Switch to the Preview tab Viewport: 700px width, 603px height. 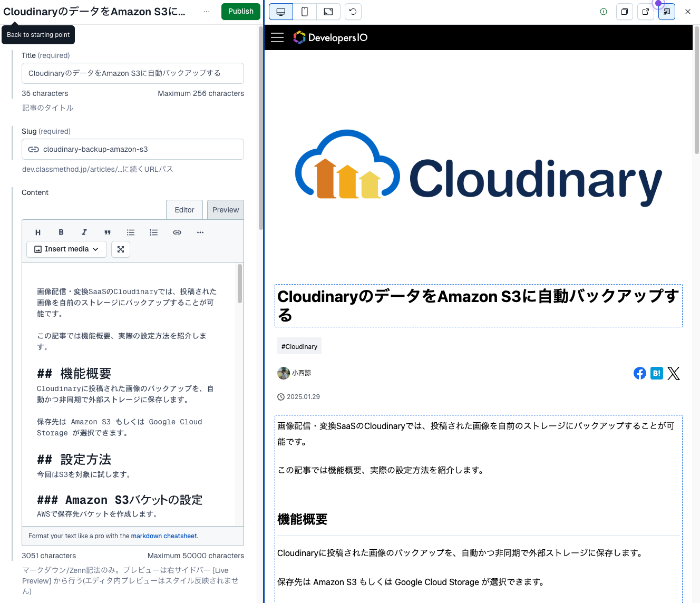[x=226, y=210]
